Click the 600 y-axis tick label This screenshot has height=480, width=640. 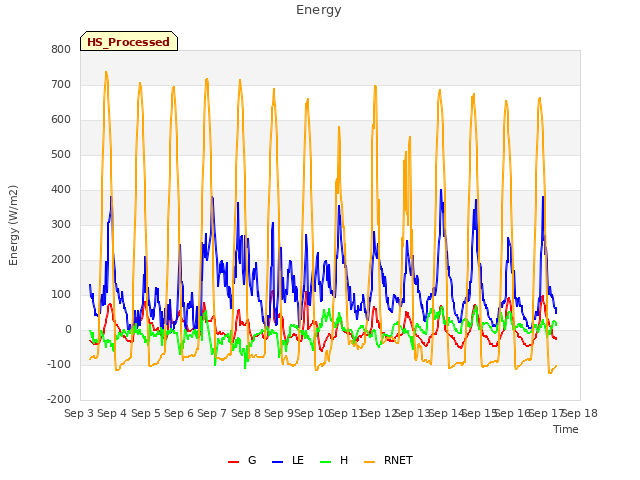coord(61,120)
